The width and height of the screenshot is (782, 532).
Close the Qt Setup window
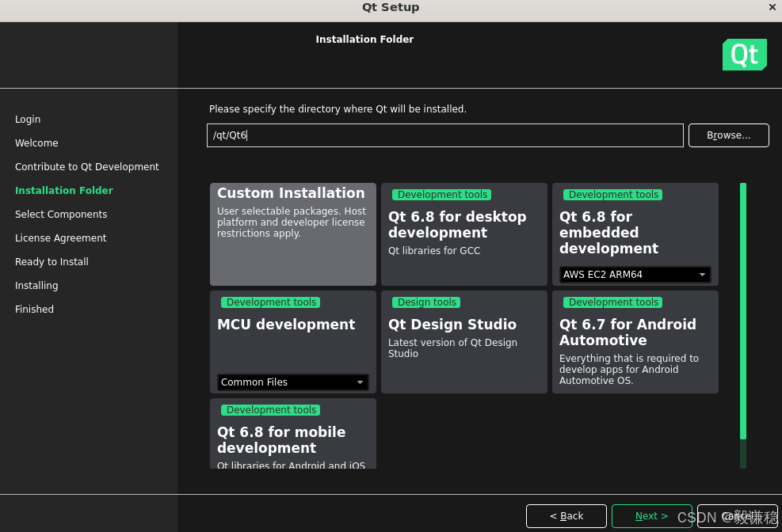pyautogui.click(x=772, y=7)
